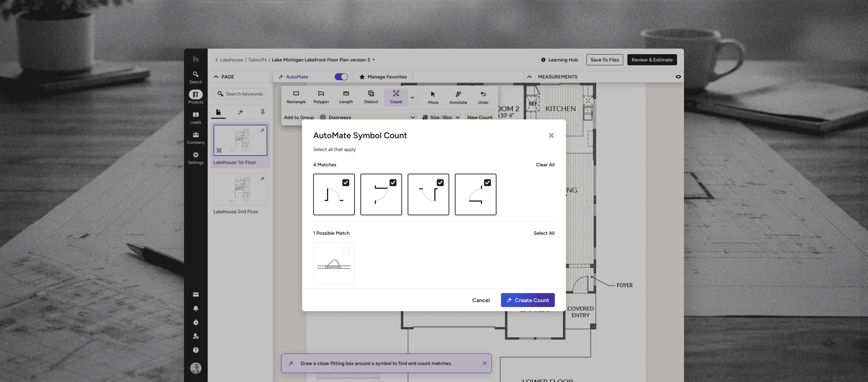Open the notifications bell icon

tap(196, 308)
